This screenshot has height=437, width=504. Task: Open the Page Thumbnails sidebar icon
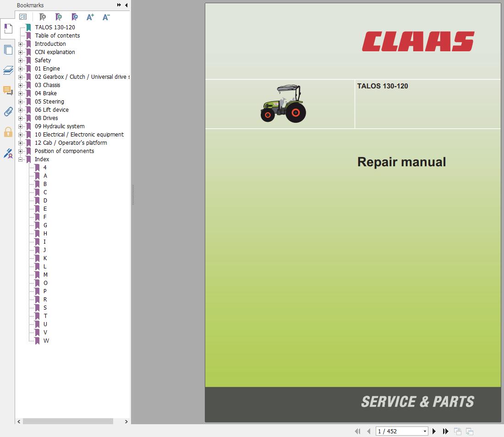click(8, 50)
